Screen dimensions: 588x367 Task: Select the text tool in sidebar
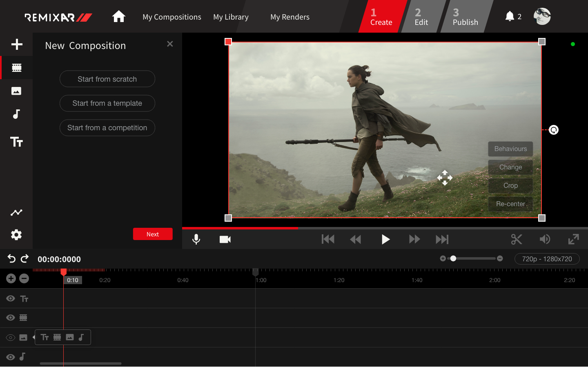click(16, 142)
